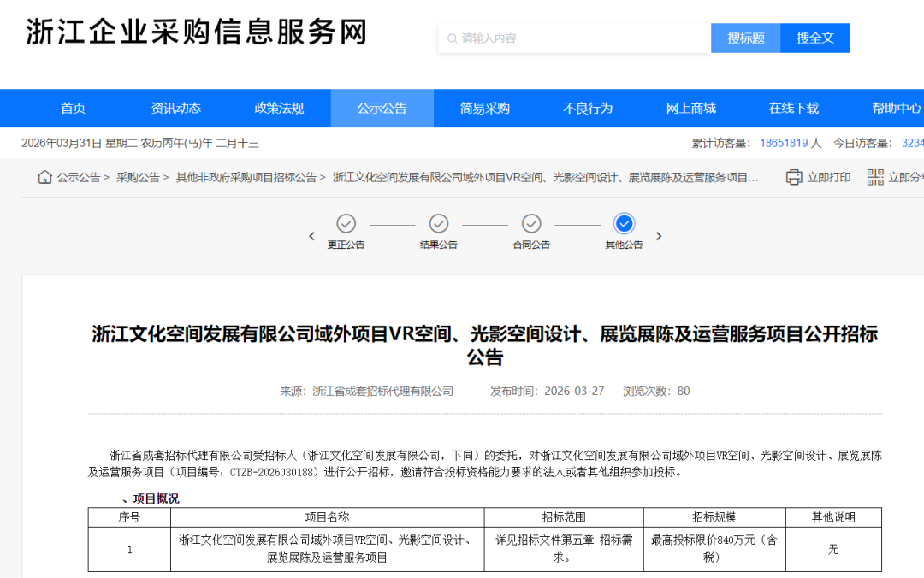
Task: Click the left chevron before the announcement steps
Action: pos(311,236)
